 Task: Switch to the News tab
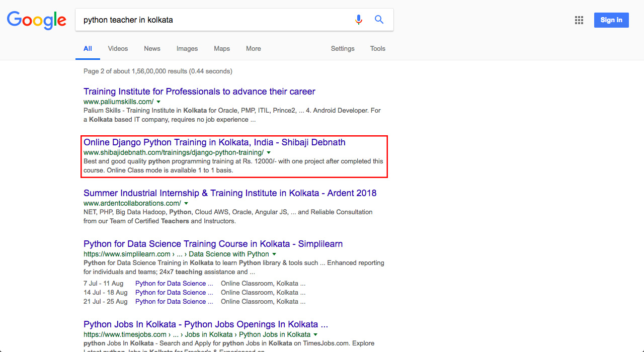coord(152,49)
